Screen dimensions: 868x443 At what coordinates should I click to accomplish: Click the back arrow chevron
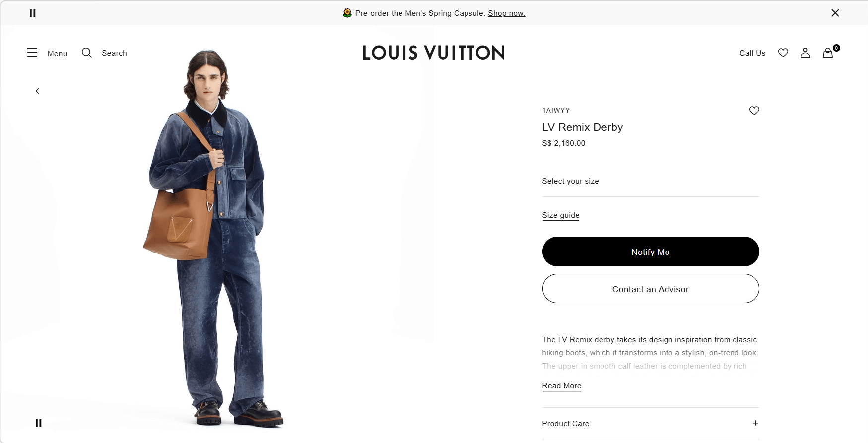coord(38,91)
